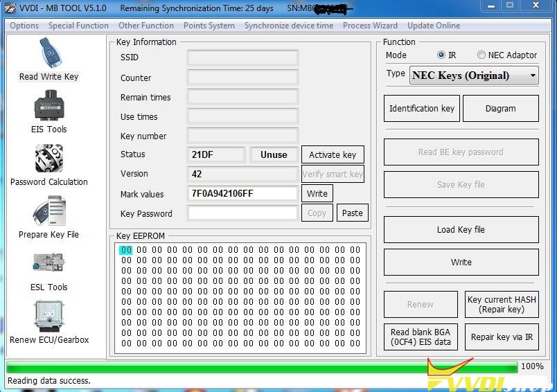Image resolution: width=557 pixels, height=392 pixels.
Task: Click the Key Password input field
Action: click(x=242, y=213)
